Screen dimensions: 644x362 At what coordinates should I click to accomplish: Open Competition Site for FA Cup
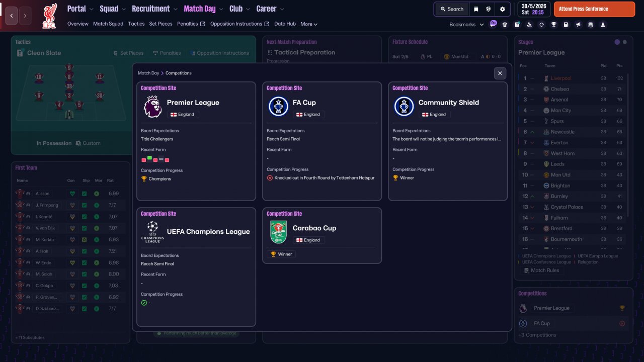point(284,88)
